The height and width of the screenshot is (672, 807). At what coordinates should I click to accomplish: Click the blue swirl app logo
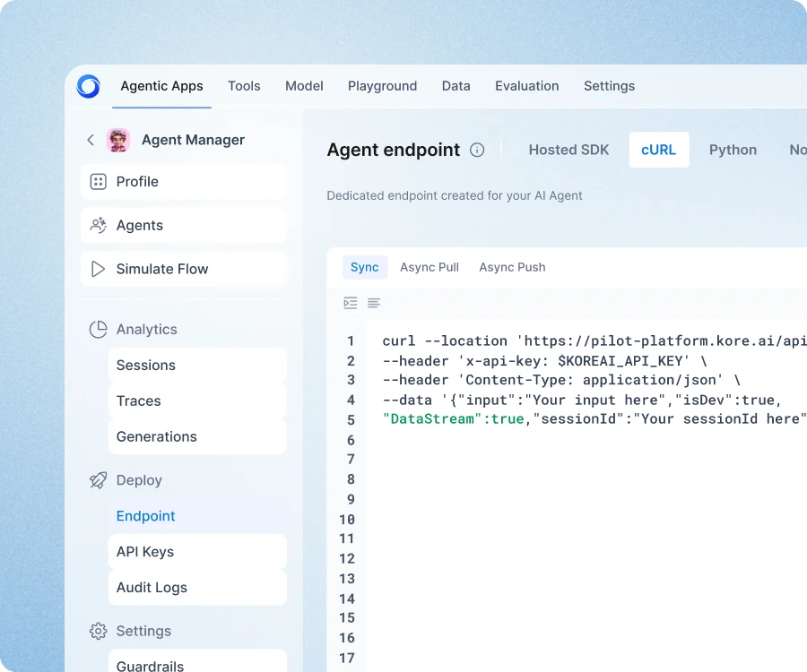(88, 86)
